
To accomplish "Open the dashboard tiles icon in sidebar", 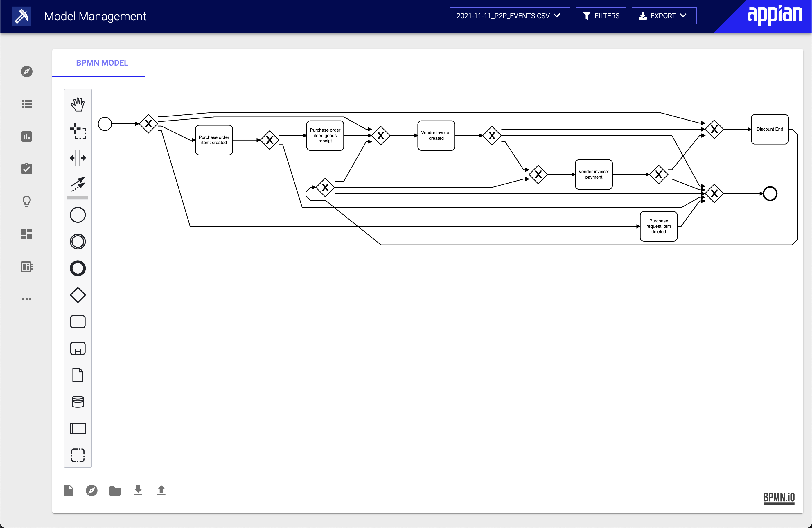I will tap(27, 234).
